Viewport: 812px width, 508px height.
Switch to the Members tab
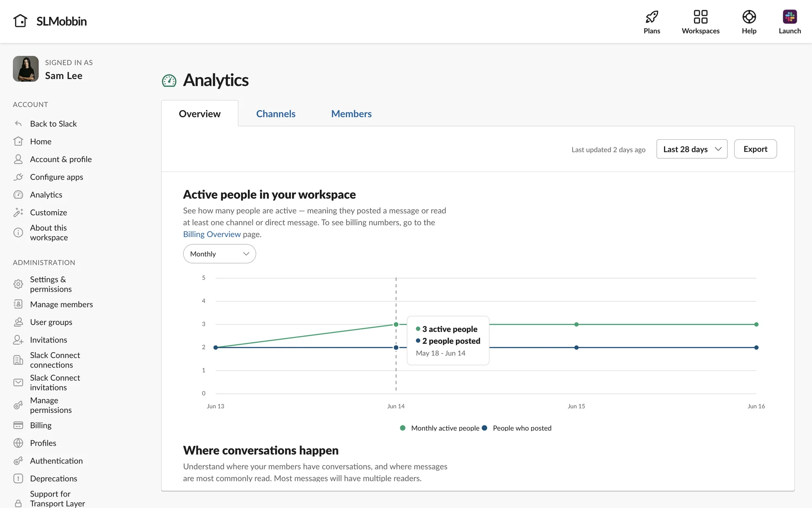coord(351,114)
